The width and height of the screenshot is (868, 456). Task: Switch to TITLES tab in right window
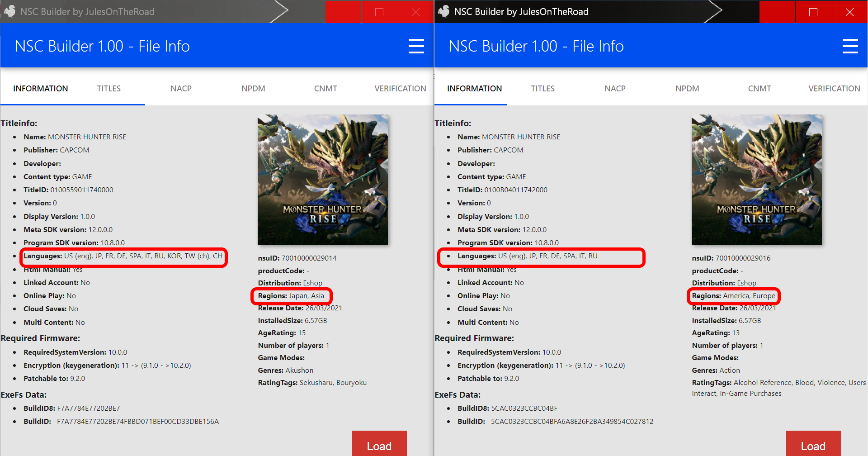click(542, 89)
